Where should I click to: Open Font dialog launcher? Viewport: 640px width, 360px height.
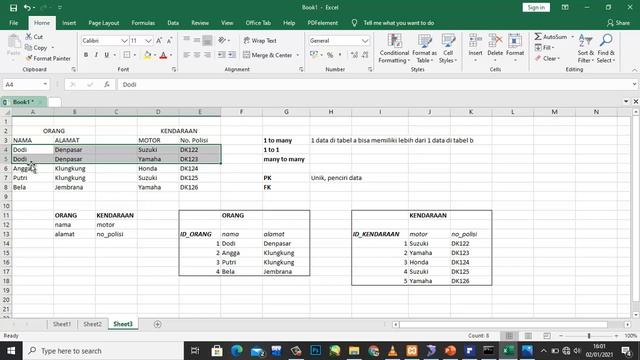[174, 69]
